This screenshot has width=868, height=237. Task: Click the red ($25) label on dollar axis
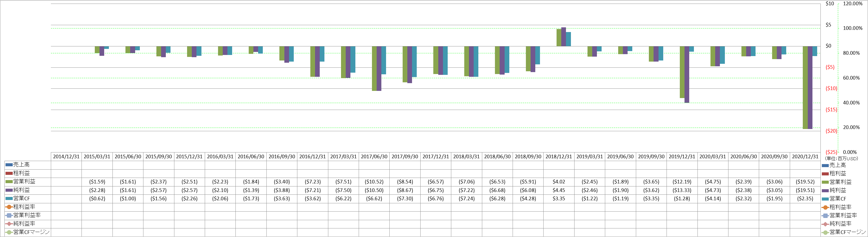pyautogui.click(x=831, y=152)
